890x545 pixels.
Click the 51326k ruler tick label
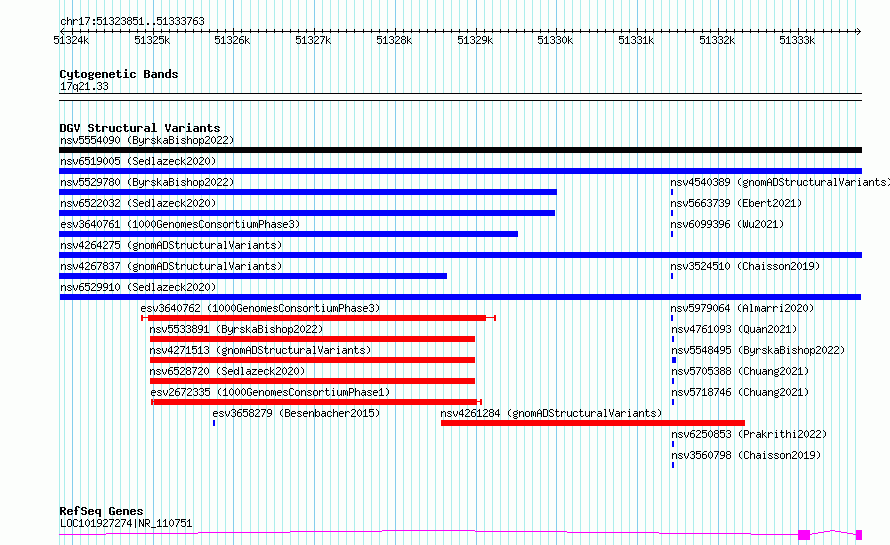click(x=232, y=40)
